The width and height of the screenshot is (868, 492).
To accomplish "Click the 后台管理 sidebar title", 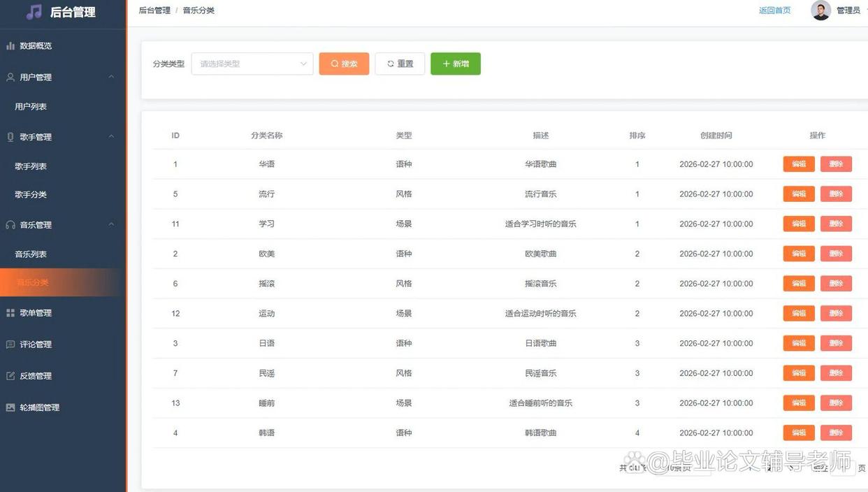I will pos(73,12).
